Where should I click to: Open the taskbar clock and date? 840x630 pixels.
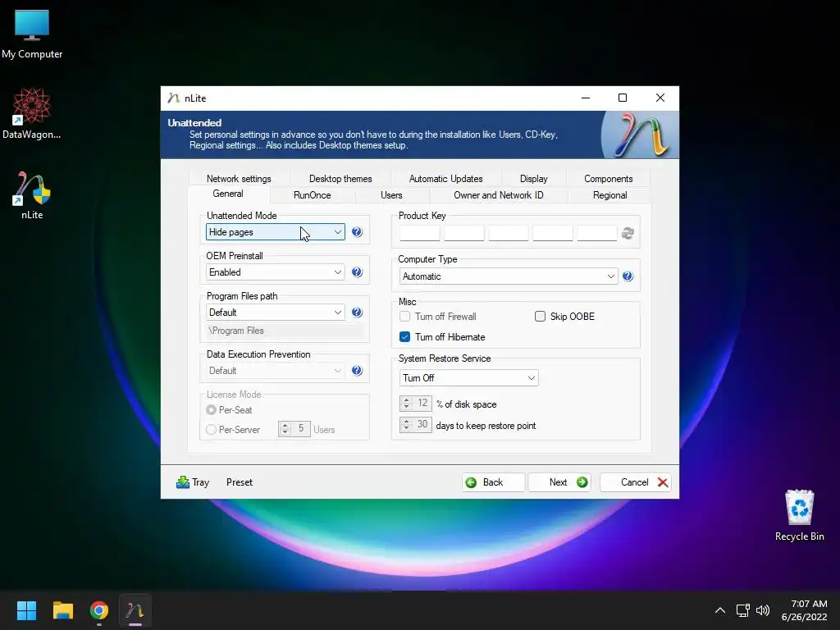click(x=805, y=610)
